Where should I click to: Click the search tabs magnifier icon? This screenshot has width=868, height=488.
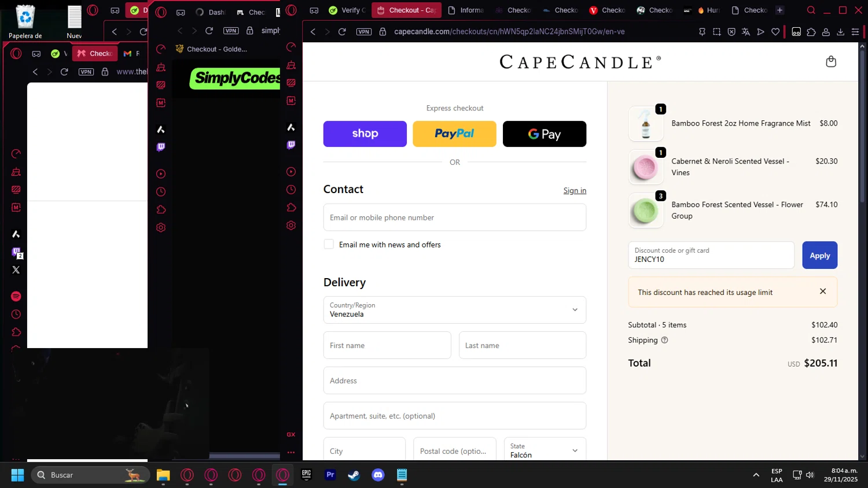(811, 10)
